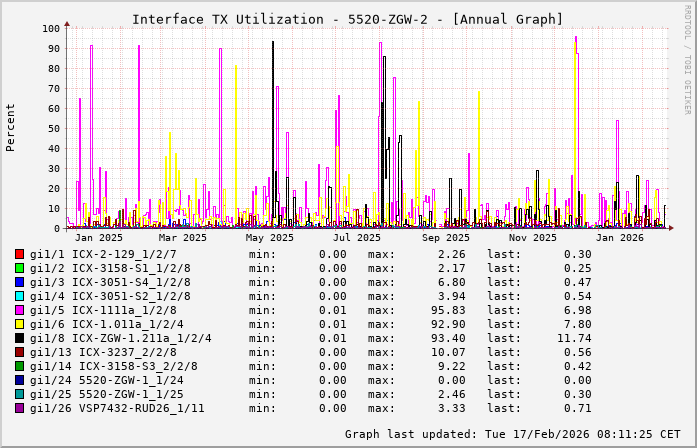The image size is (697, 448).
Task: Click the Nov 2025 x-axis label
Action: click(x=532, y=238)
